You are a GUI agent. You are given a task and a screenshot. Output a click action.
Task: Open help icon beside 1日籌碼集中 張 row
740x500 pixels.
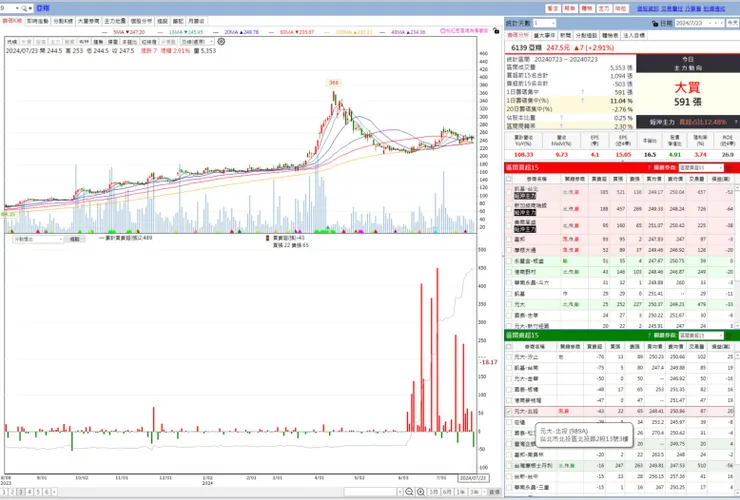tap(582, 92)
